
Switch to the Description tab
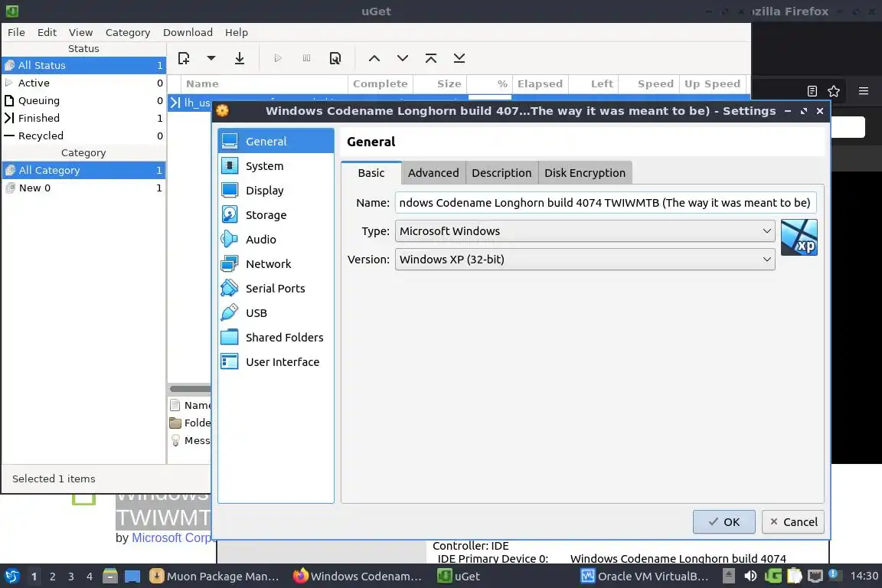[501, 173]
